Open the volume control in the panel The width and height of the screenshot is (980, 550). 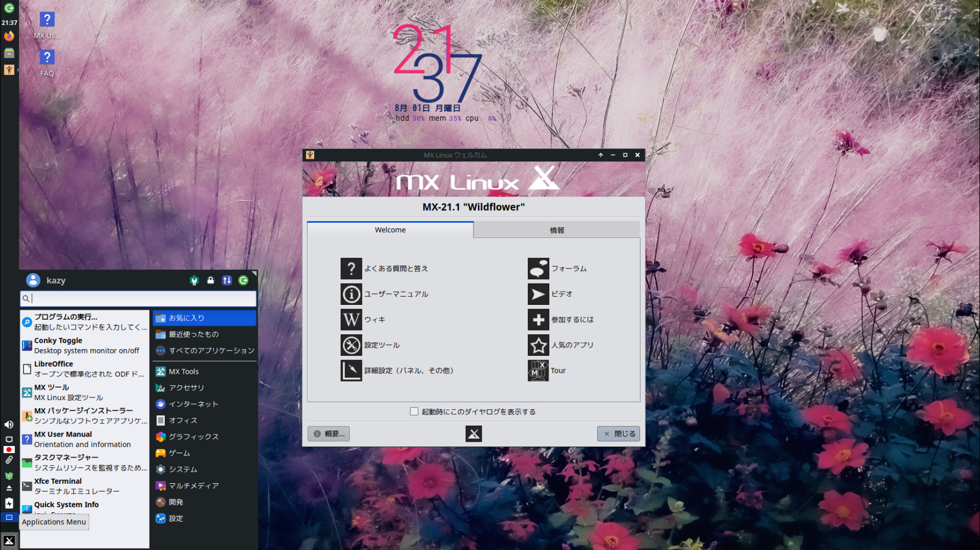coord(9,425)
